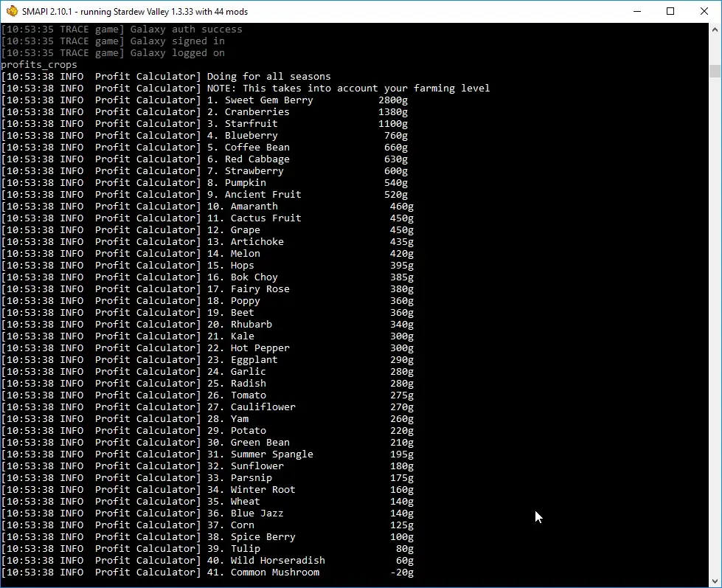Click '41. Common Mushroom' entry
Screen dimensions: 722x588
coord(263,573)
